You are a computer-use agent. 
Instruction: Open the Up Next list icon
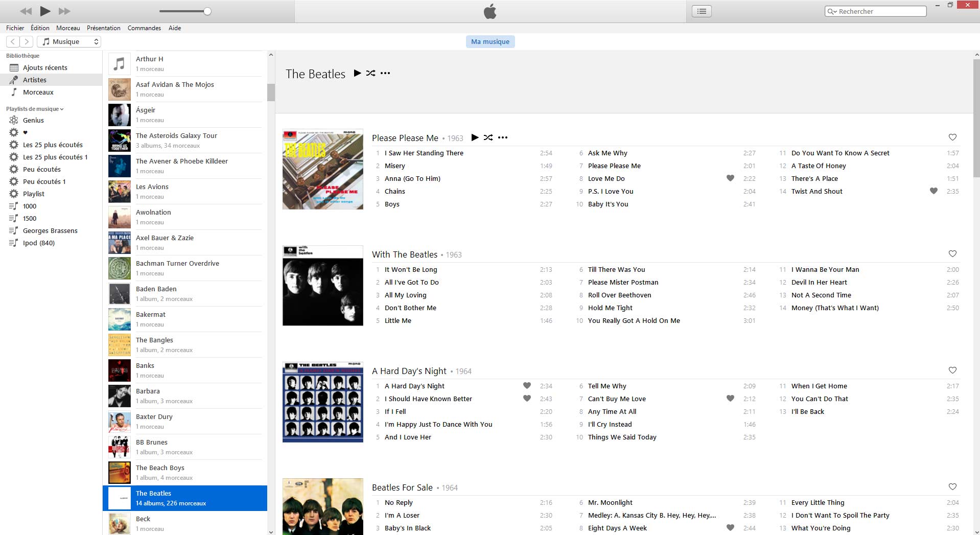[702, 11]
